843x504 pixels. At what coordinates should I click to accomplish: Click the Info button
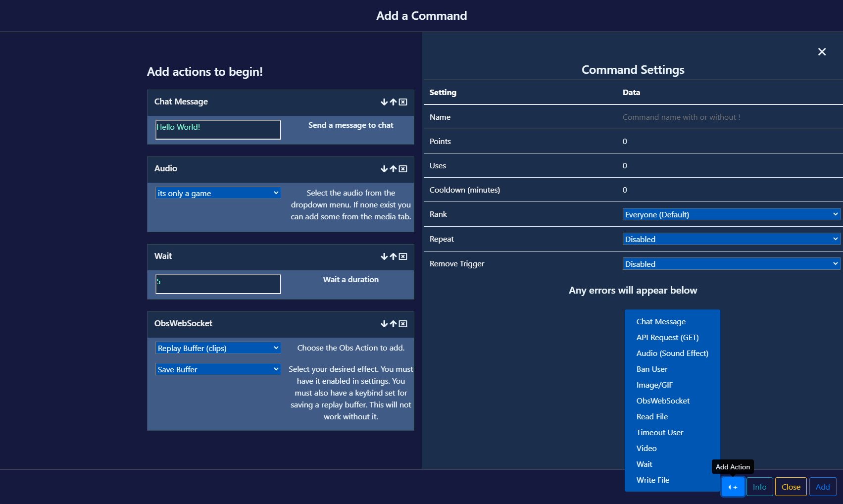(759, 487)
